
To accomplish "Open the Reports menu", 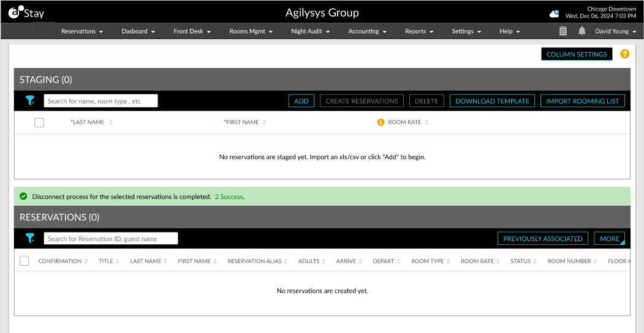I will (419, 31).
